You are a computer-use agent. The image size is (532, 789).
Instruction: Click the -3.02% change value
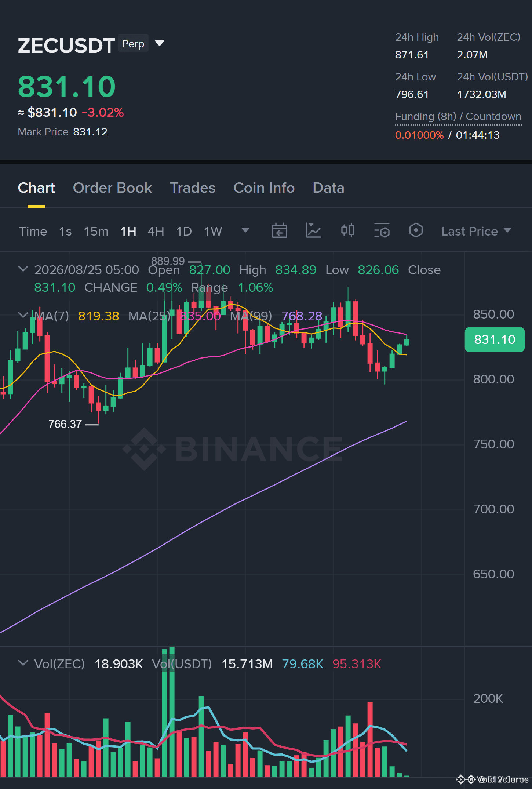(103, 112)
